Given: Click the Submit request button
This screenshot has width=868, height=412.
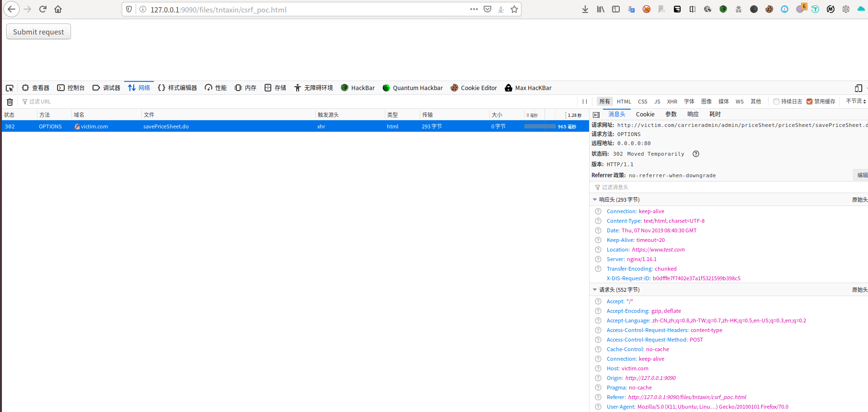Looking at the screenshot, I should point(38,32).
